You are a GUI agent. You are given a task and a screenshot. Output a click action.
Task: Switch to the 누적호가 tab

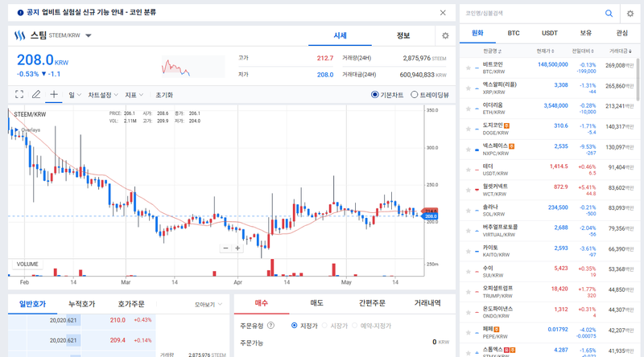point(82,304)
